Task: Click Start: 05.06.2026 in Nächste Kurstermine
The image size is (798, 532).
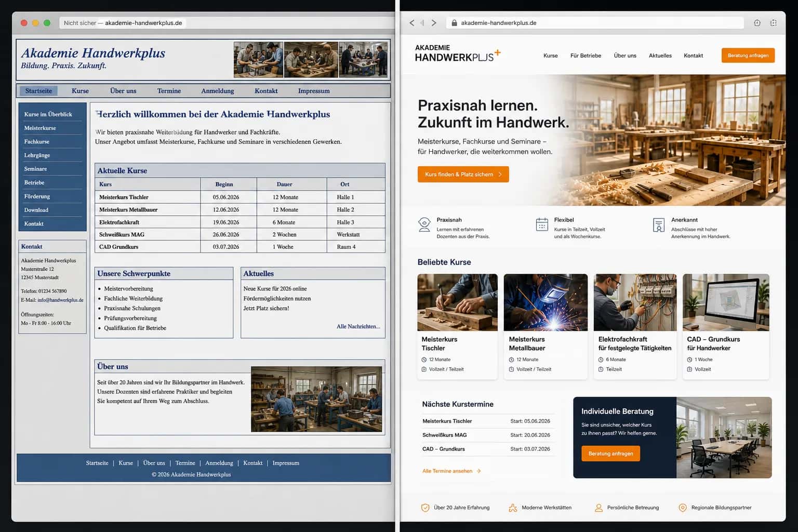Action: (x=530, y=421)
